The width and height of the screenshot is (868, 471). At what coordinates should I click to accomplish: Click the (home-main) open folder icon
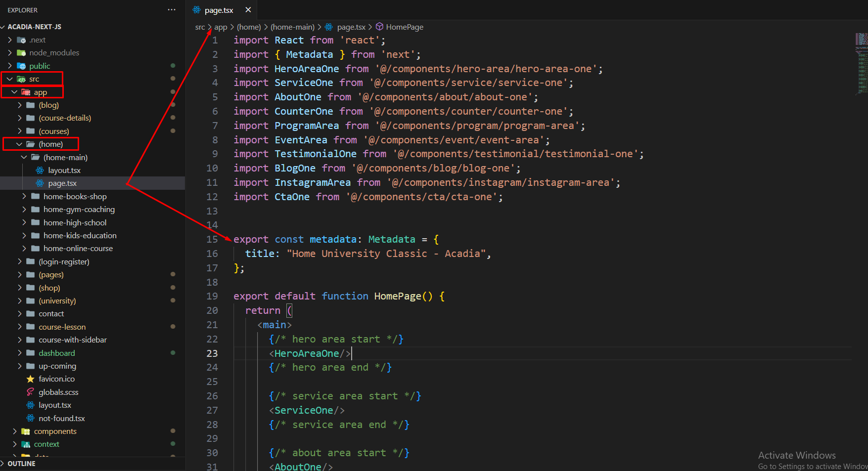click(x=36, y=157)
